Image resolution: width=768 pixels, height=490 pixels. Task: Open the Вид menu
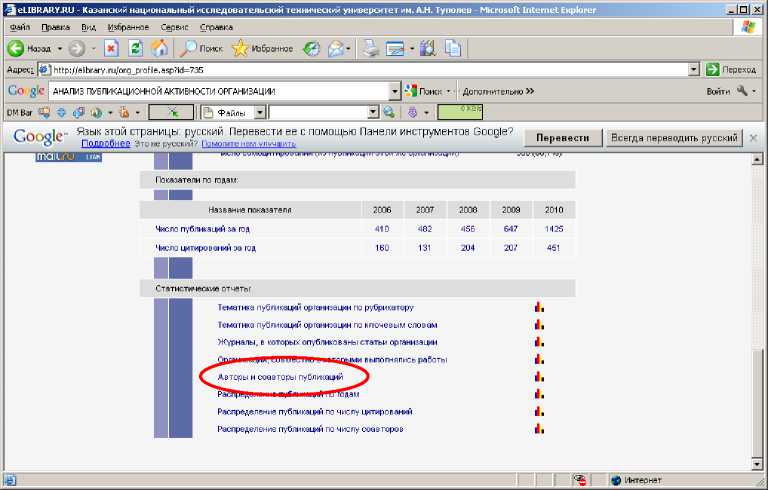click(x=88, y=27)
